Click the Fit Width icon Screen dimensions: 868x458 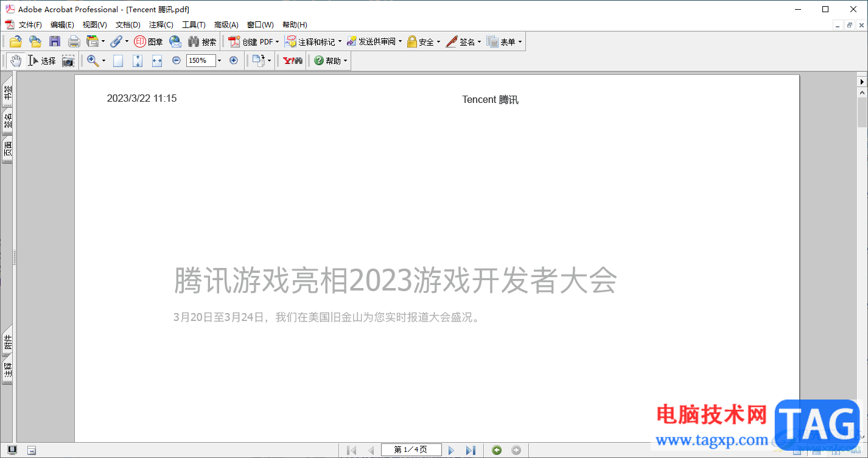(x=157, y=60)
